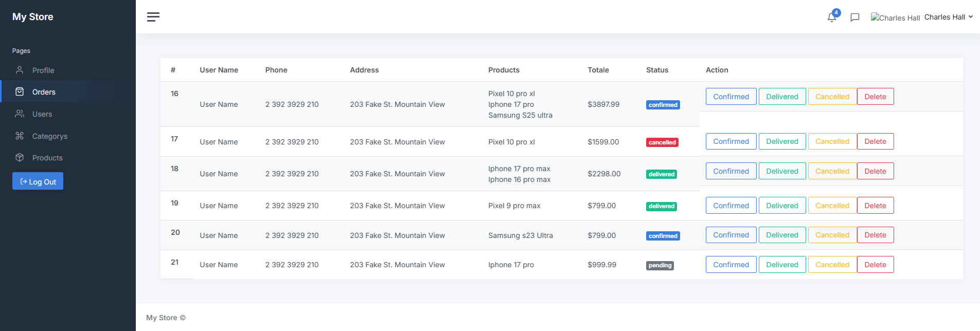Open the Orders page in sidebar
Screen dimensions: 980x331
[44, 92]
